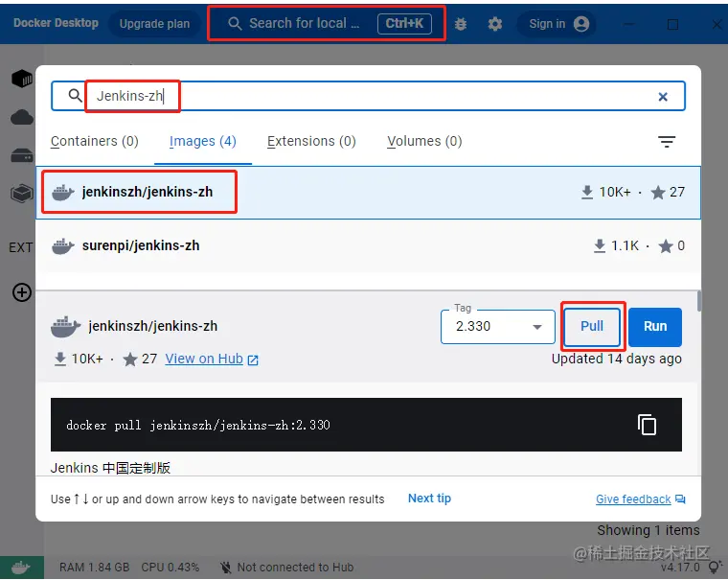Switch to the Images (4) tab
728x580 pixels.
(203, 141)
